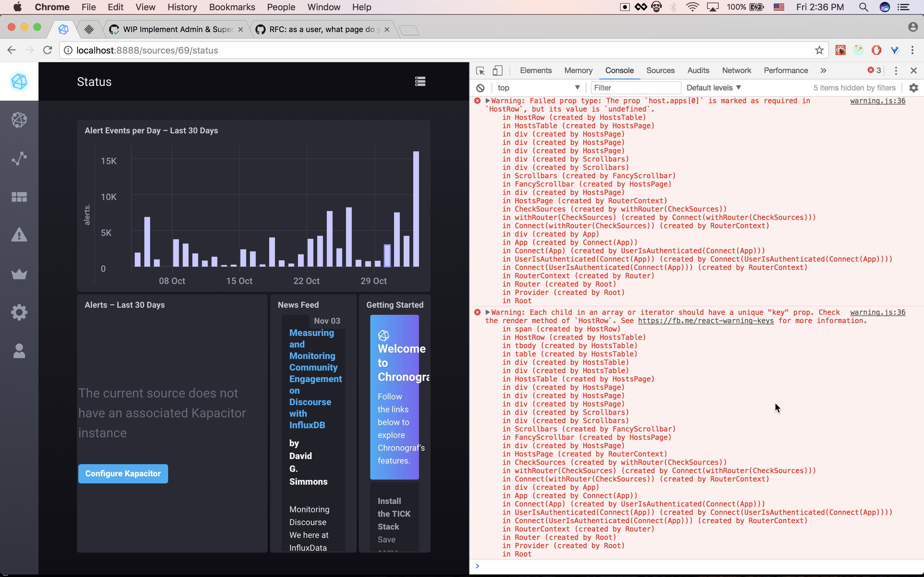Bookmark the page with the star icon

click(x=819, y=50)
